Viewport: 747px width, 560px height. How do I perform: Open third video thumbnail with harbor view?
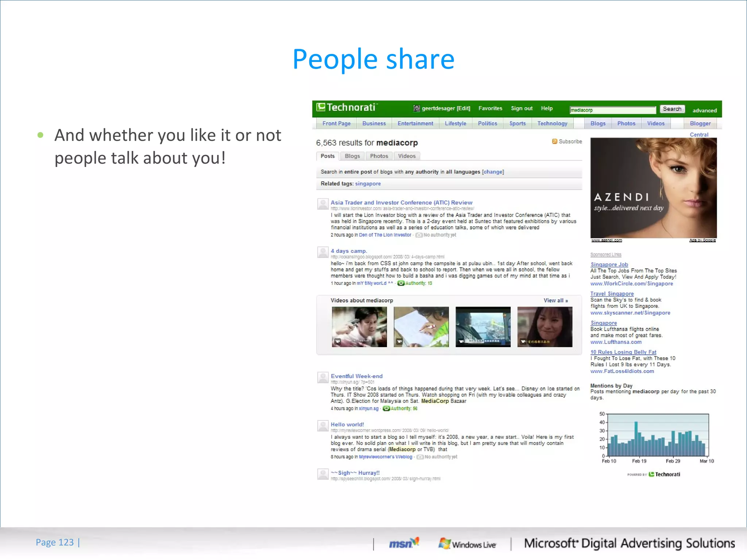click(483, 327)
